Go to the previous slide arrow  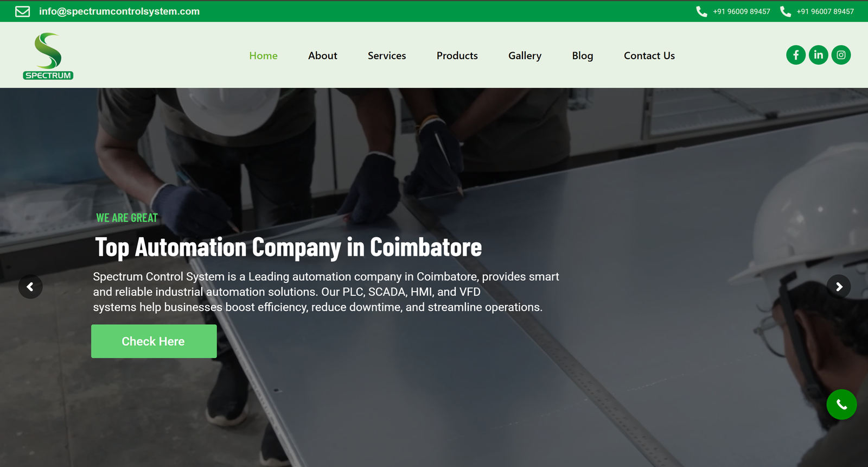click(30, 287)
